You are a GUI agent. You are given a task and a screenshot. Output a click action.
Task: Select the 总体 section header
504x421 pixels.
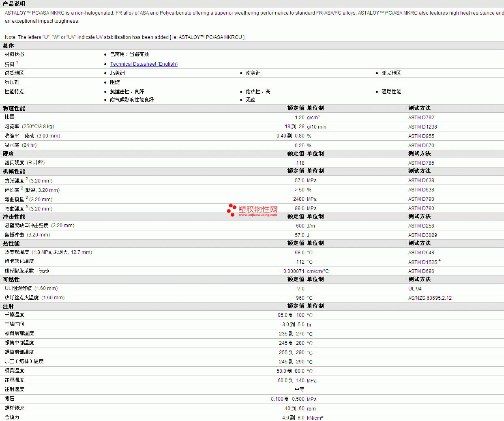coord(9,45)
